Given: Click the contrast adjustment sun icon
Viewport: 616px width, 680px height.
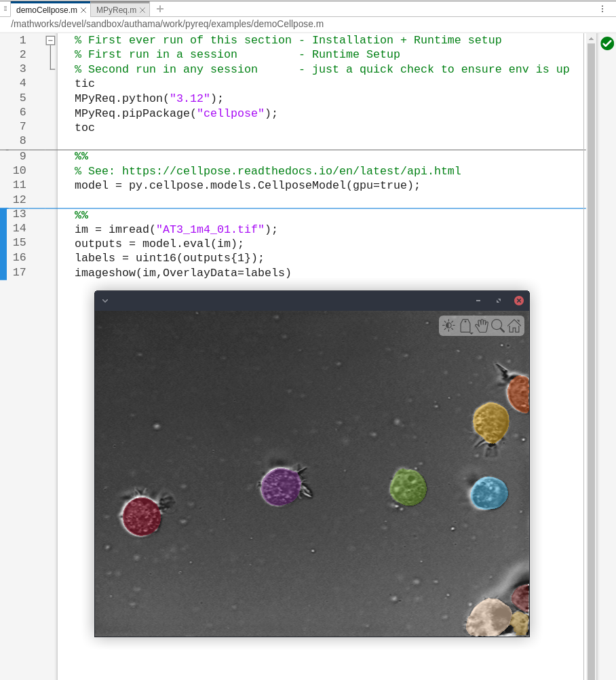Looking at the screenshot, I should pos(448,326).
